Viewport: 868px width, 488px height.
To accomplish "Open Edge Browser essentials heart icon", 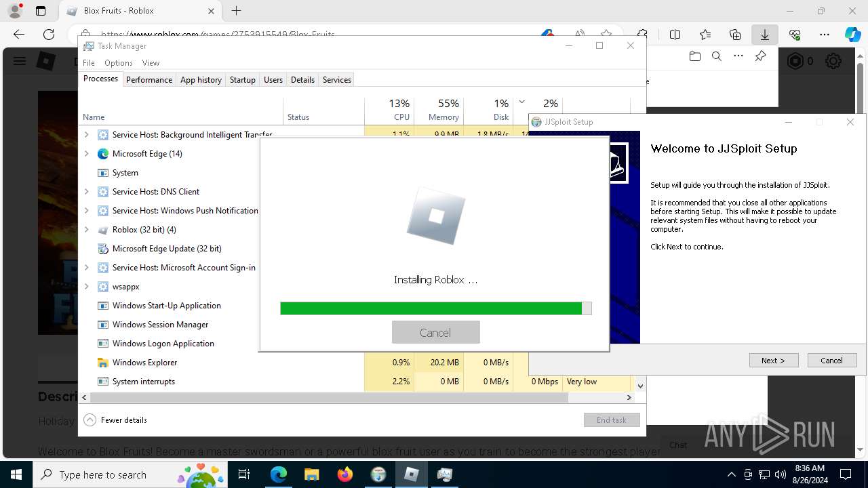I will 795,35.
